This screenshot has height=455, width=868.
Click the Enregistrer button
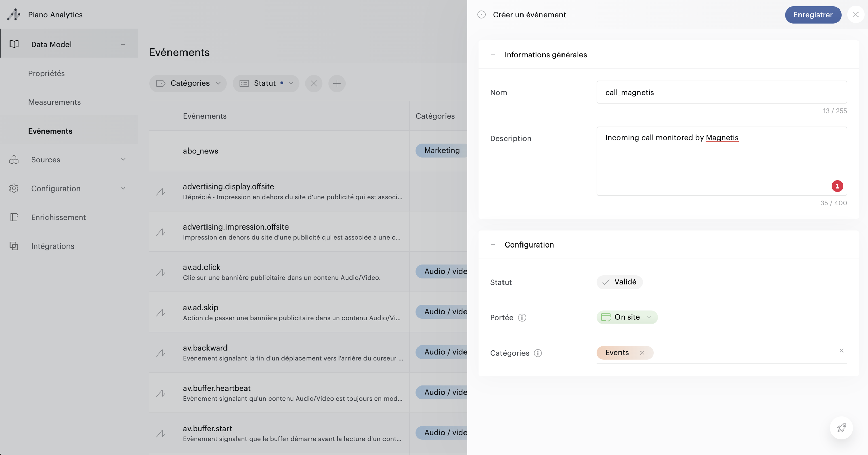coord(813,15)
